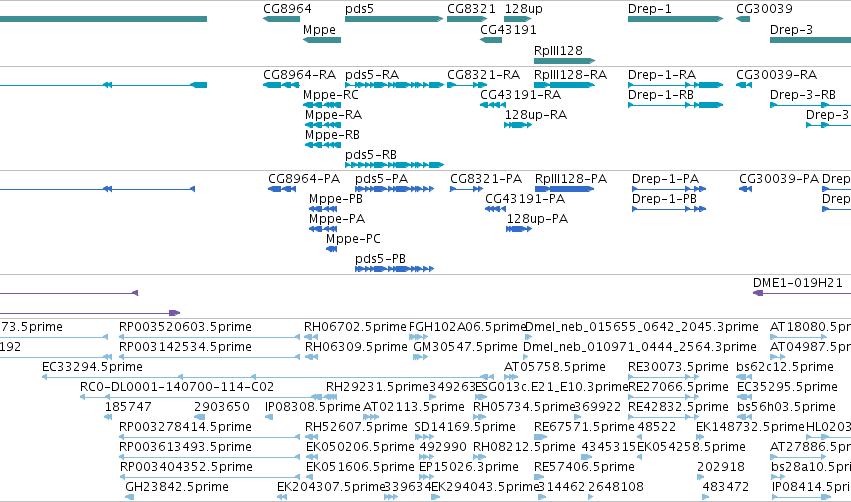Click the Drep-3 gene label
Viewport: 851px width, 502px height.
(x=791, y=29)
